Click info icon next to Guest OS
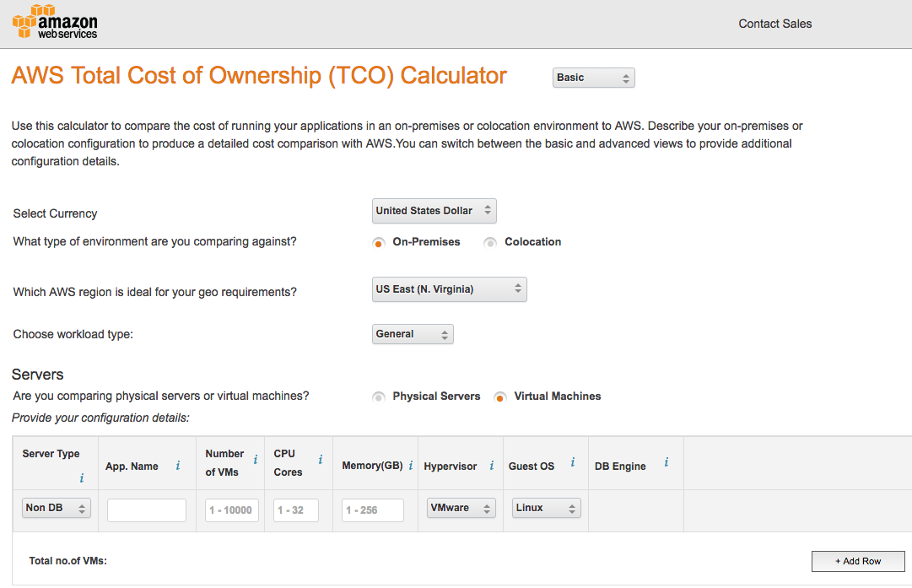Viewport: 912px width, 588px height. tap(573, 462)
